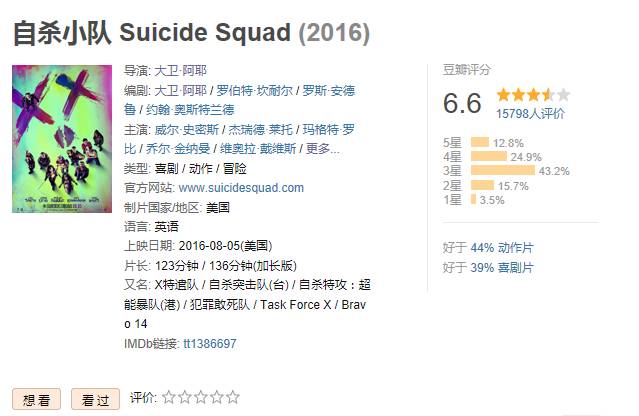The width and height of the screenshot is (639, 416).
Task: Open the 动作片 genre ranking link
Action: (516, 247)
